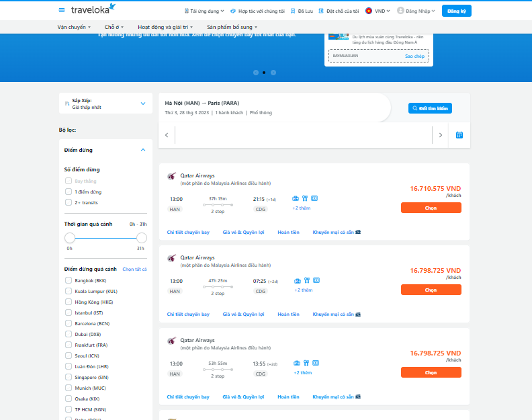Check Kuala Lumpur (KUL) transit checkbox
The height and width of the screenshot is (420, 532).
pyautogui.click(x=69, y=291)
